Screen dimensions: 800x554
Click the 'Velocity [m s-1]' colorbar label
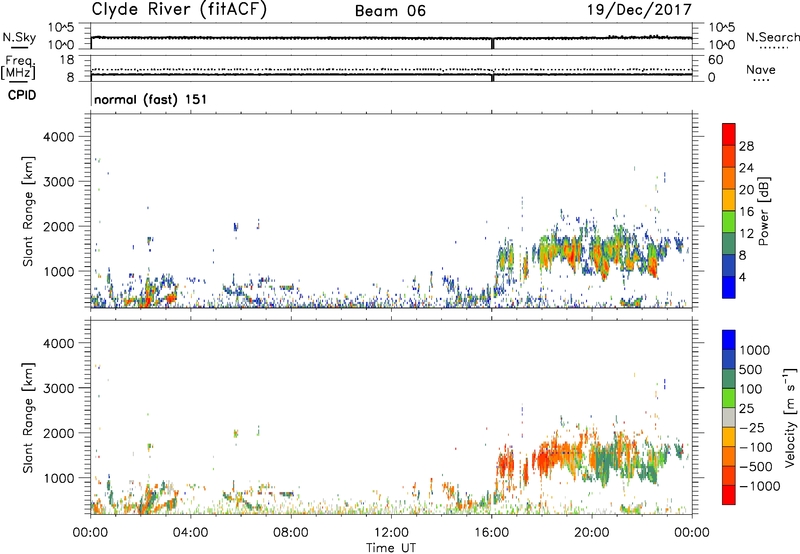[790, 417]
